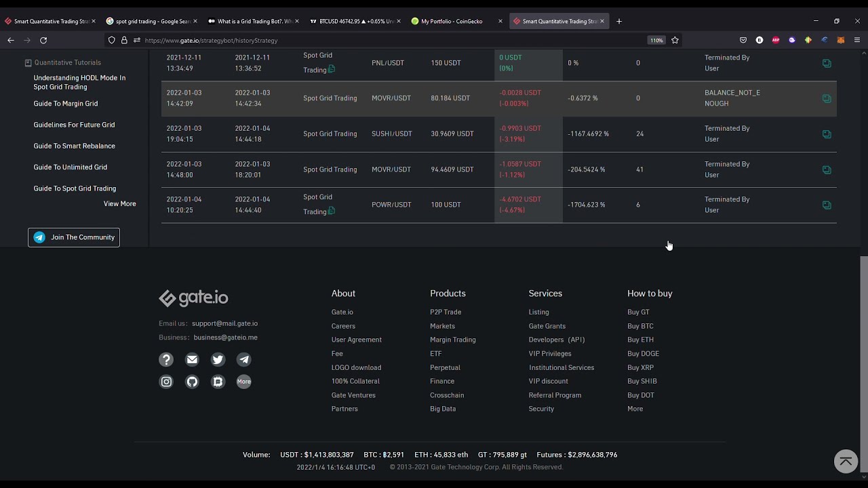Expand tutorials list with View More
The image size is (868, 488).
click(120, 204)
